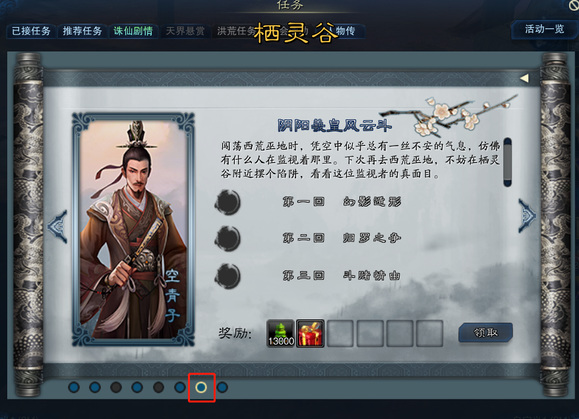
Task: Click the small white triangle on the scroll header
Action: [524, 78]
